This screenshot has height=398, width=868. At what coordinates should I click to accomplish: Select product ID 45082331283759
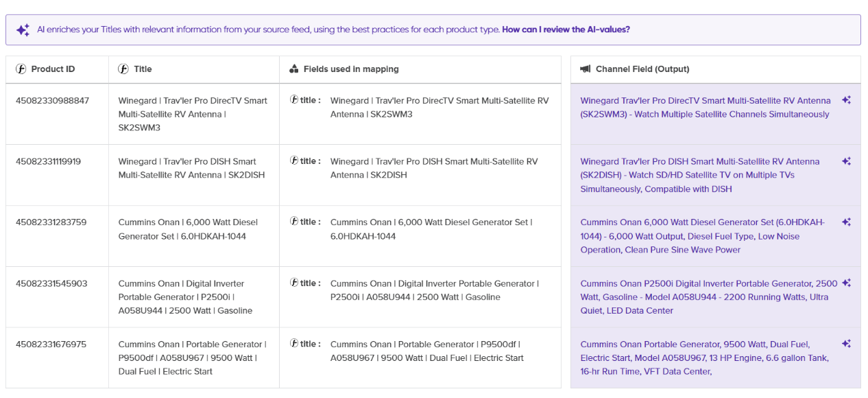point(53,222)
